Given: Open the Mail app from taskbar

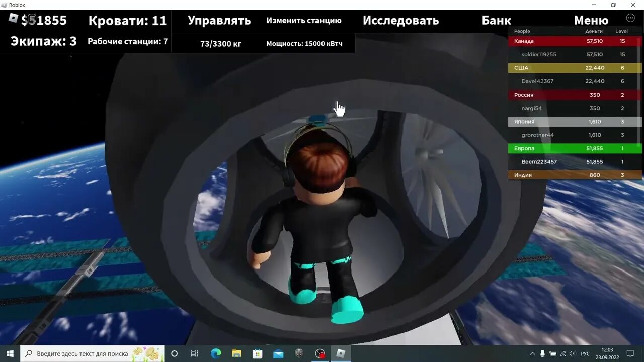Looking at the screenshot, I should (x=278, y=353).
